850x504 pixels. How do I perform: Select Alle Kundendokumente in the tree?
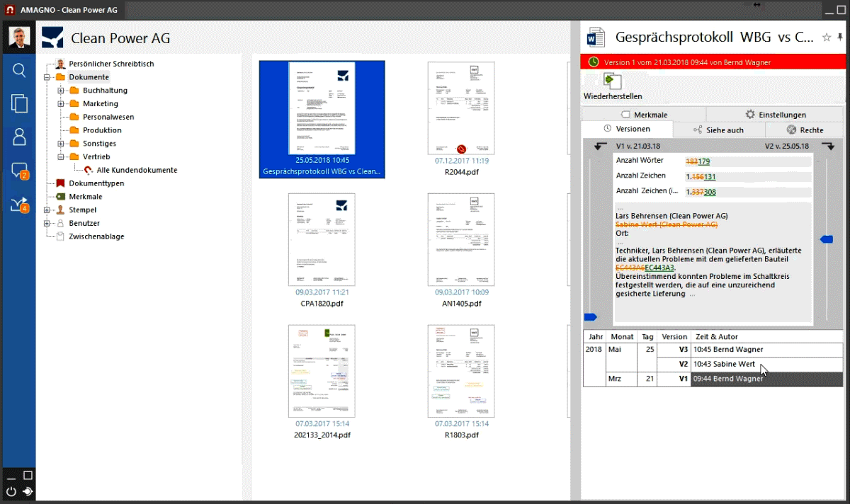137,170
